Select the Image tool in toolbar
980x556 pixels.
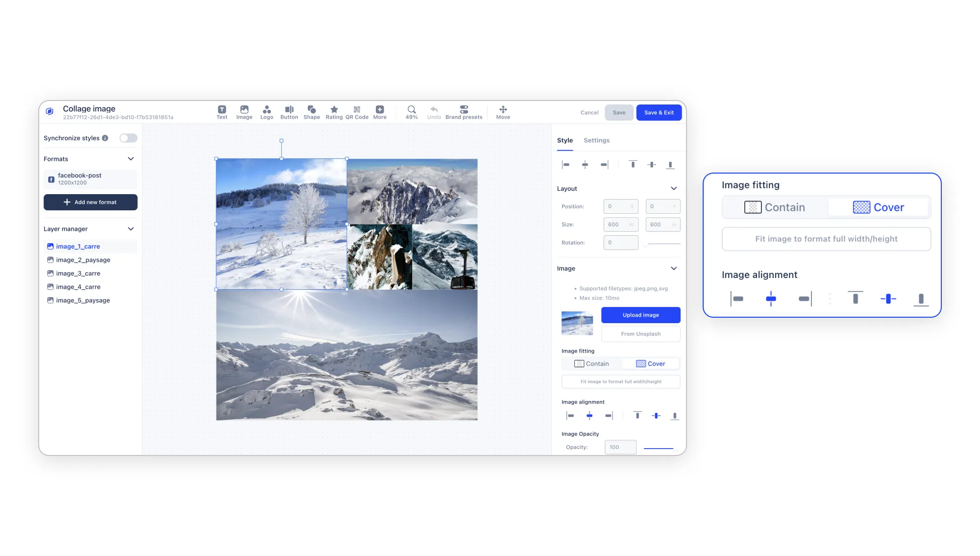click(244, 112)
